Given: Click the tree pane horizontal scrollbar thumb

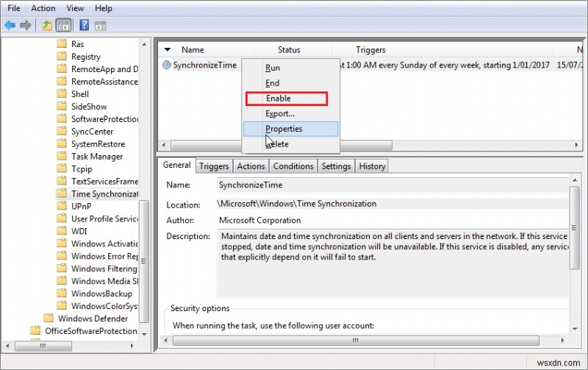Looking at the screenshot, I should (x=43, y=346).
